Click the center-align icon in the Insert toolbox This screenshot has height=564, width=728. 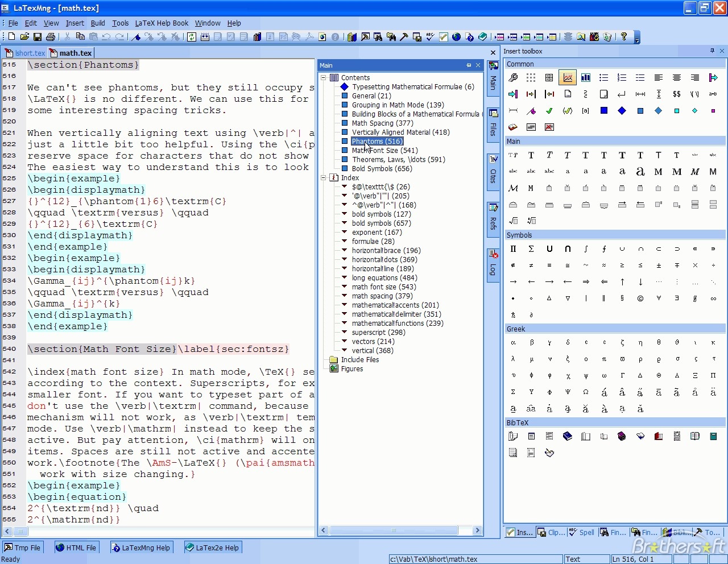point(677,77)
